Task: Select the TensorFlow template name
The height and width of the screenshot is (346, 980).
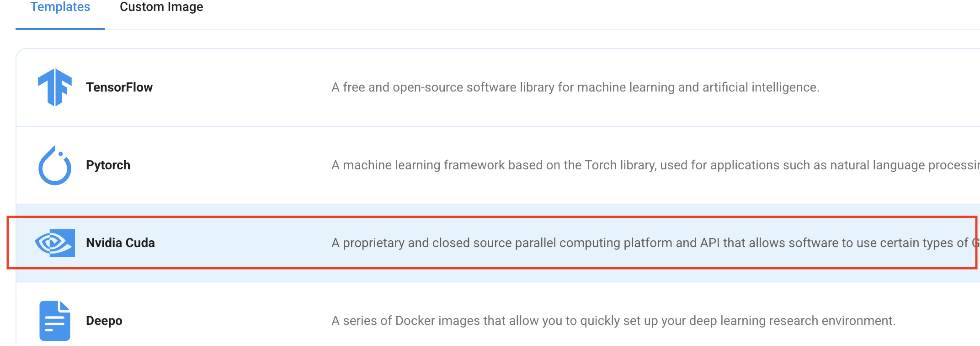Action: pyautogui.click(x=119, y=87)
